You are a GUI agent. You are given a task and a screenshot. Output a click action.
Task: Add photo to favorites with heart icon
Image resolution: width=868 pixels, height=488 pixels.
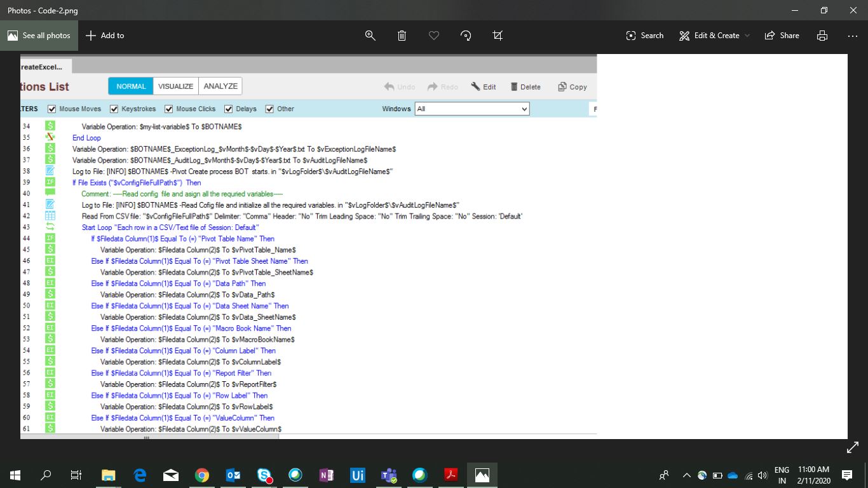pos(434,36)
